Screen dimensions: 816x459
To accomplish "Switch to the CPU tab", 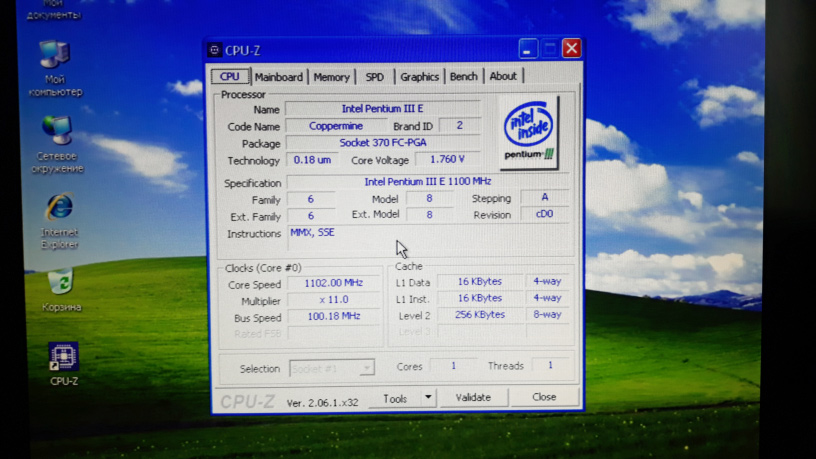I will (x=230, y=76).
